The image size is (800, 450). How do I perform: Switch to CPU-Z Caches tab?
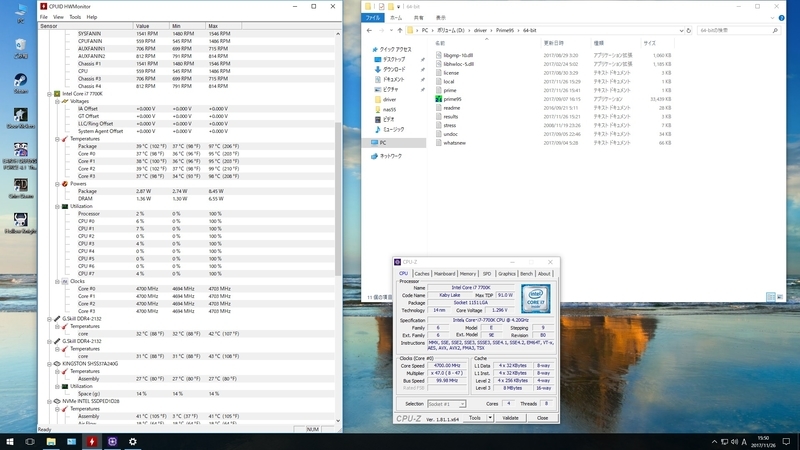422,273
